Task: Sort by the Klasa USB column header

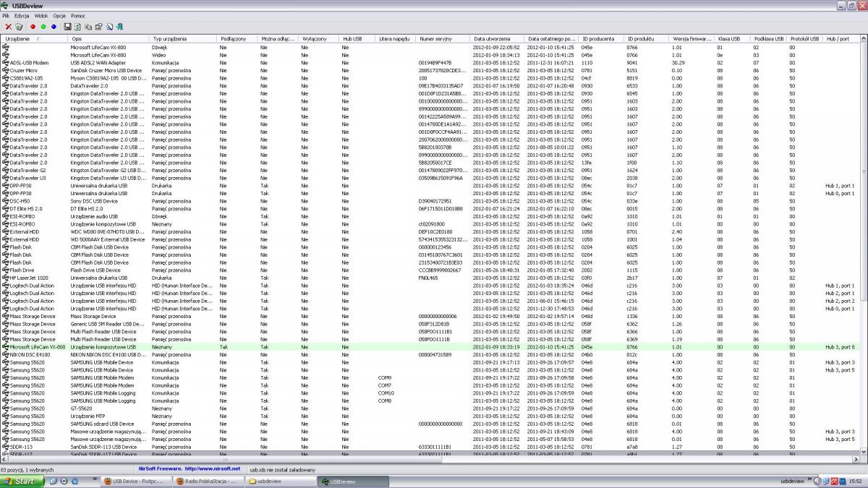Action: pyautogui.click(x=732, y=38)
